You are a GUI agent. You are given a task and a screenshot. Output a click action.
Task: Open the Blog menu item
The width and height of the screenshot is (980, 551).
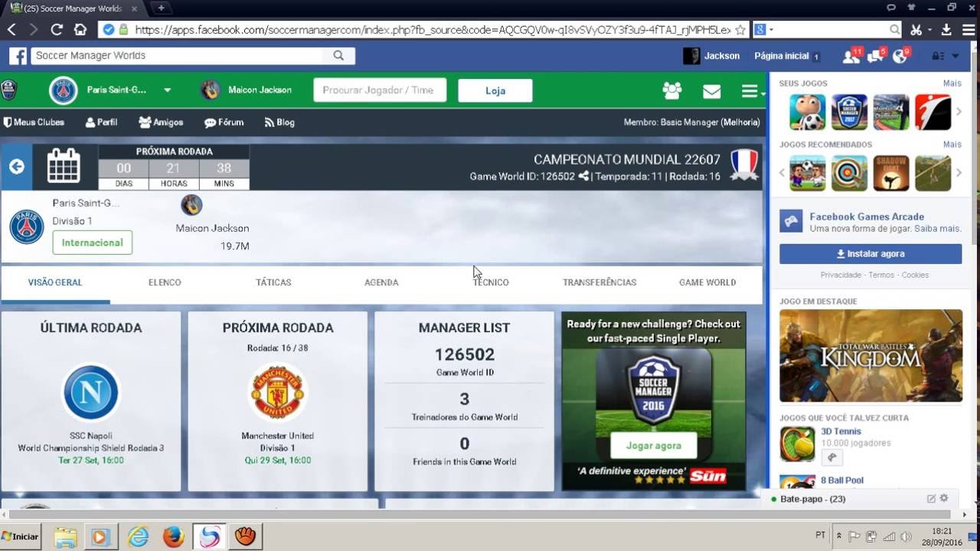[x=279, y=122]
